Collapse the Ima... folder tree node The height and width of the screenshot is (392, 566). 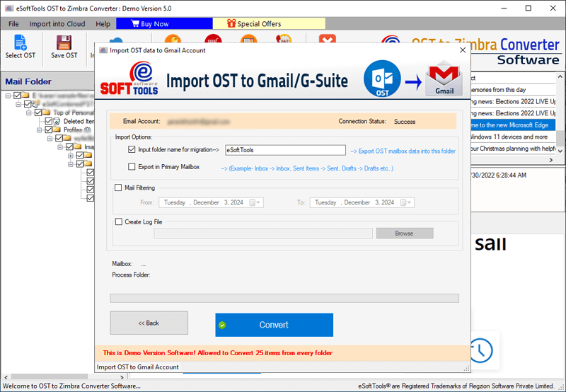click(x=60, y=146)
